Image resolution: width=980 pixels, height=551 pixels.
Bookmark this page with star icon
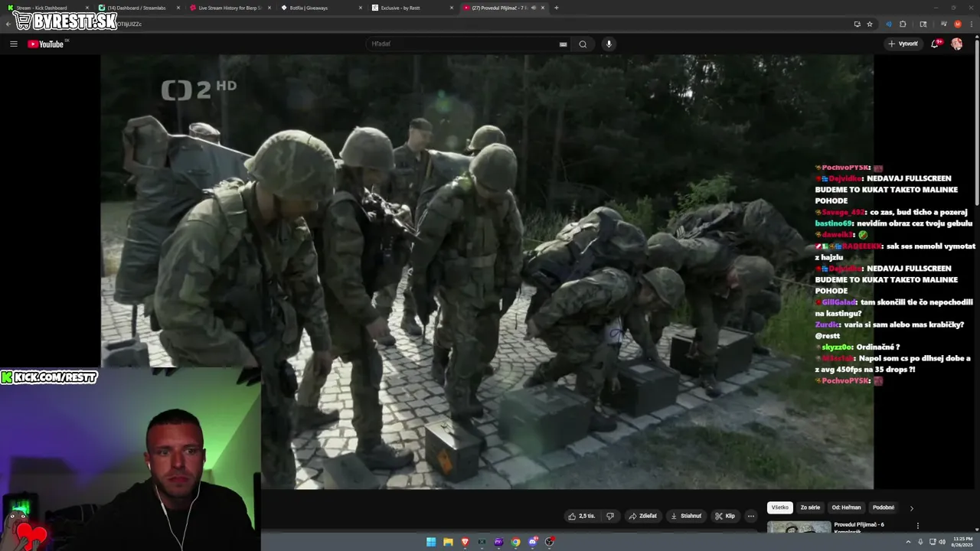[x=870, y=24]
